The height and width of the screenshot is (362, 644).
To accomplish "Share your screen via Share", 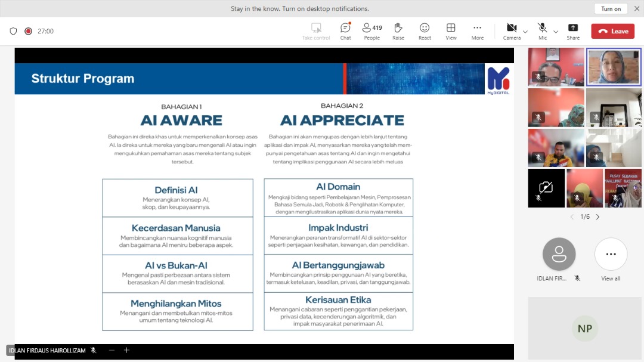I will pos(572,31).
